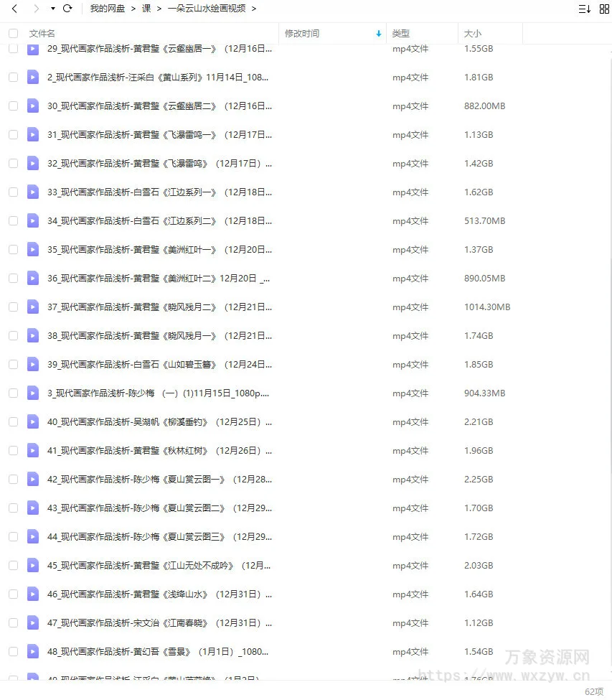Go to 我的网盘 in the breadcrumb
The width and height of the screenshot is (612, 700).
point(108,9)
